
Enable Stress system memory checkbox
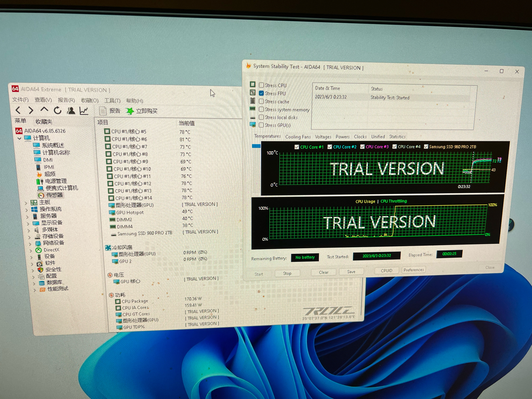(261, 109)
